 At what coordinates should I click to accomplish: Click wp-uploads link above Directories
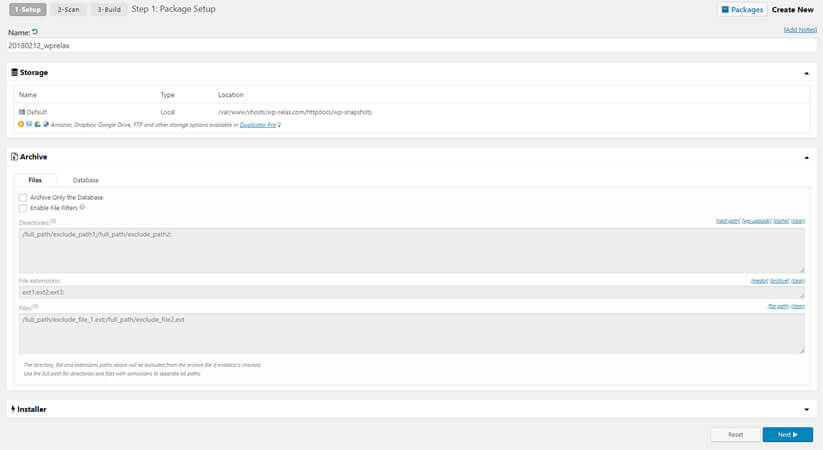pyautogui.click(x=756, y=221)
